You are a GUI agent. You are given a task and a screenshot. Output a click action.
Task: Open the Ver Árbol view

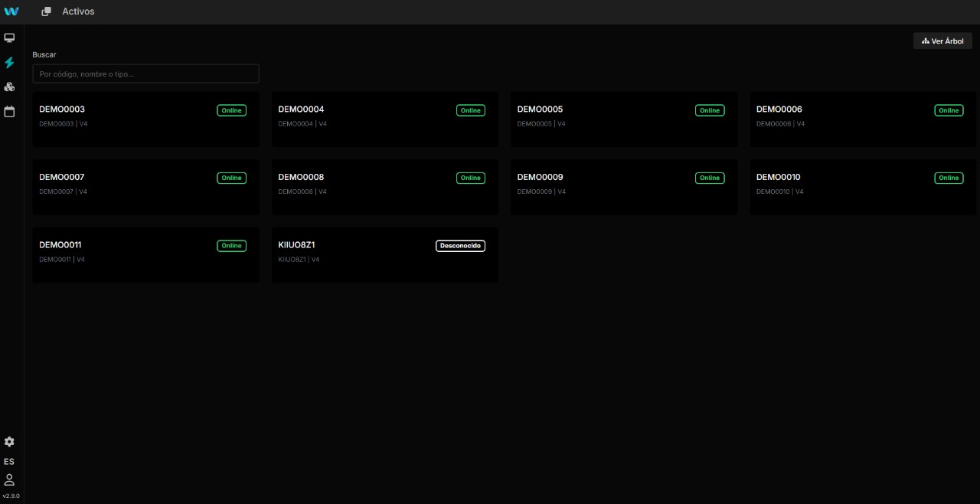pos(942,41)
